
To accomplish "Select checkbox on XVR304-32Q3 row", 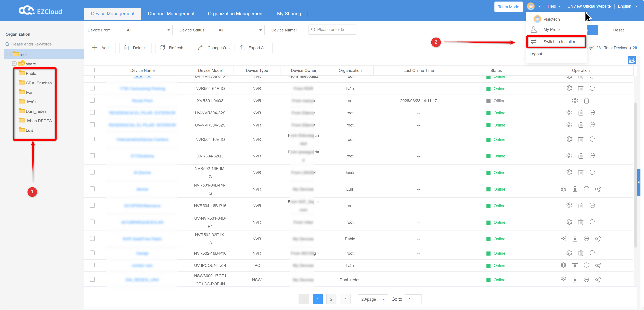I will (x=92, y=155).
